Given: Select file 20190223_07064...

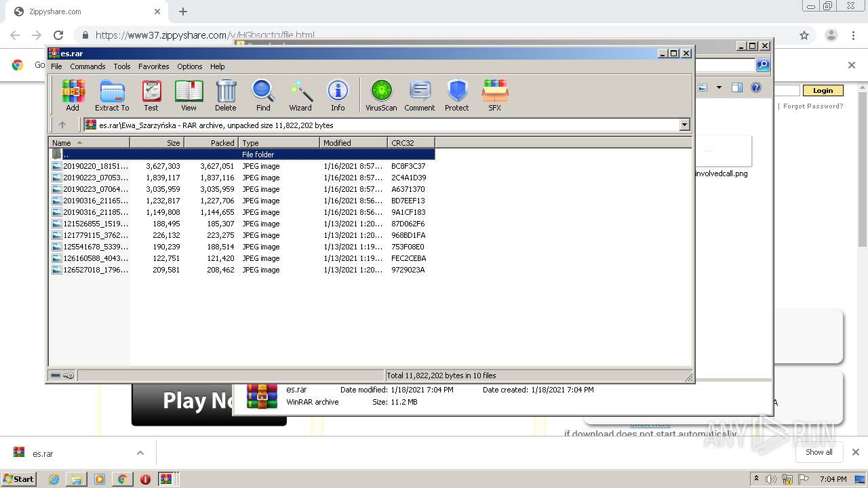Looking at the screenshot, I should pos(242,189).
